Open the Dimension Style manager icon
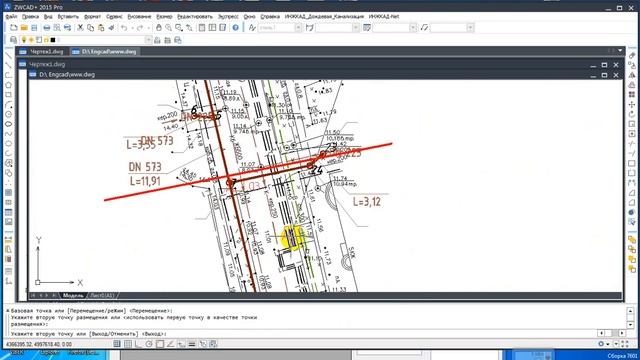 tap(310, 28)
